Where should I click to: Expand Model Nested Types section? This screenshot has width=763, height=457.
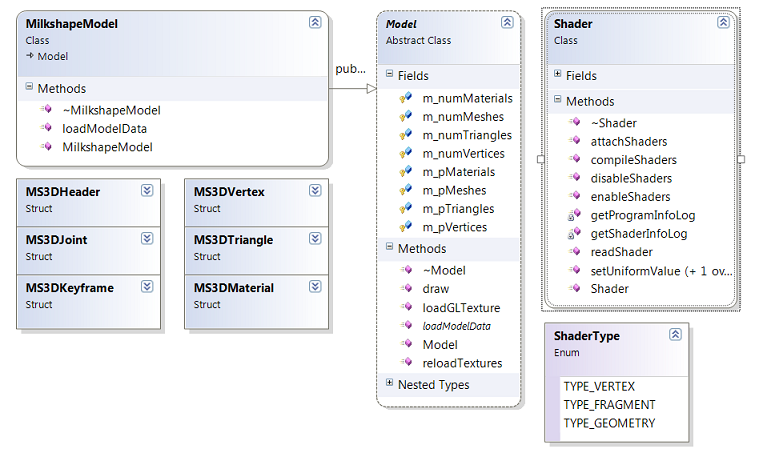point(389,383)
